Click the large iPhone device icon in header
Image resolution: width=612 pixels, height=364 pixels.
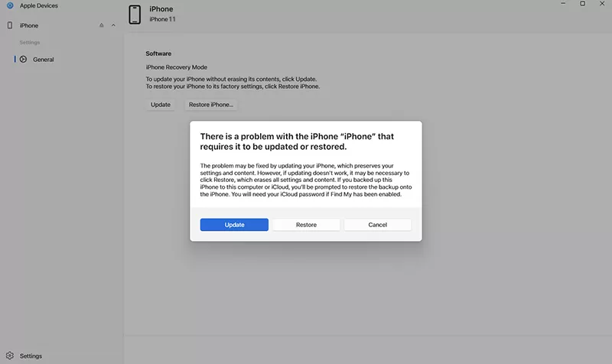135,15
